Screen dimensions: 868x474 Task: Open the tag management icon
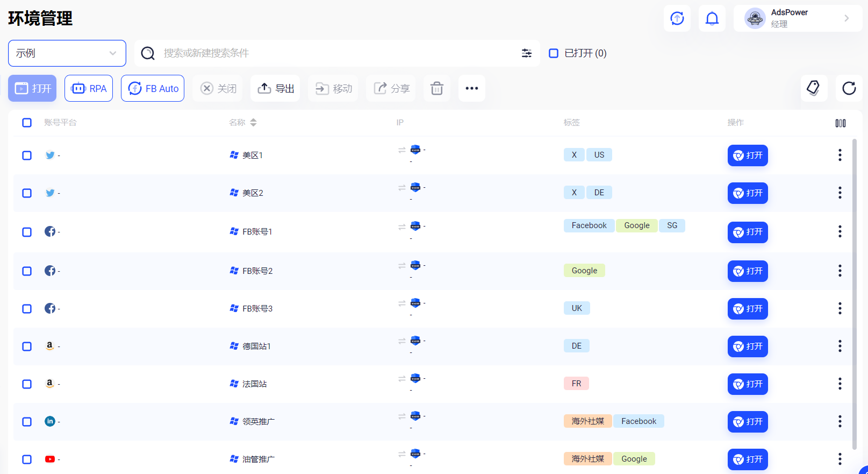[x=813, y=88]
